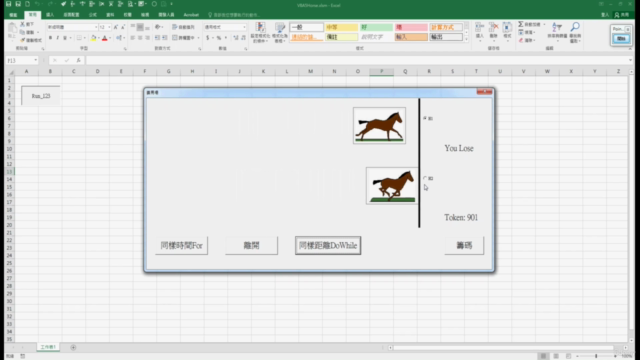
Task: Toggle italic formatting in the ribbon
Action: click(58, 38)
